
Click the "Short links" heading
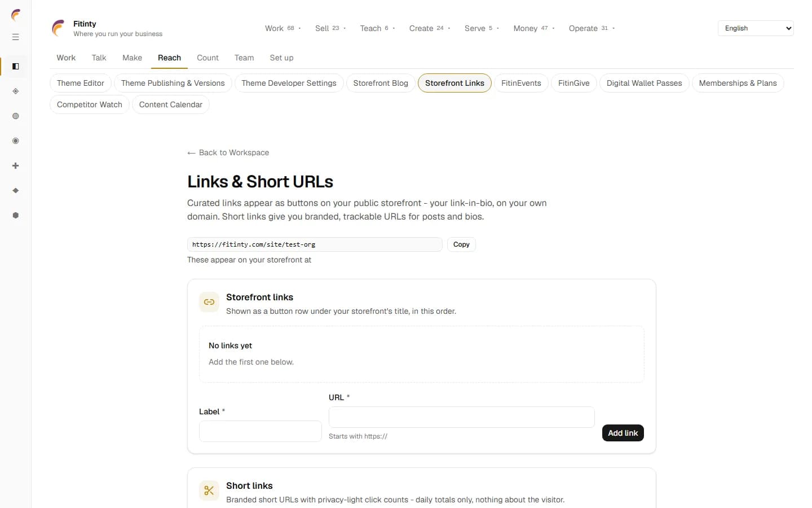click(x=249, y=485)
